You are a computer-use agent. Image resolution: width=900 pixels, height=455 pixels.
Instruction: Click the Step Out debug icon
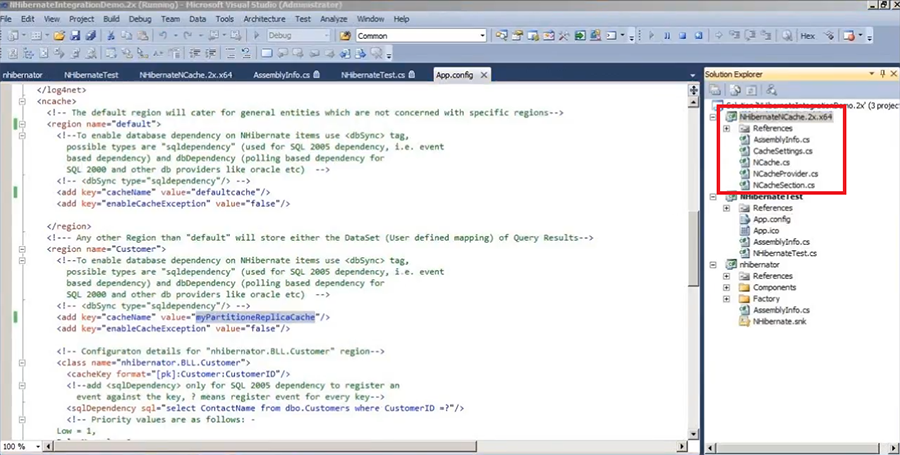point(766,36)
